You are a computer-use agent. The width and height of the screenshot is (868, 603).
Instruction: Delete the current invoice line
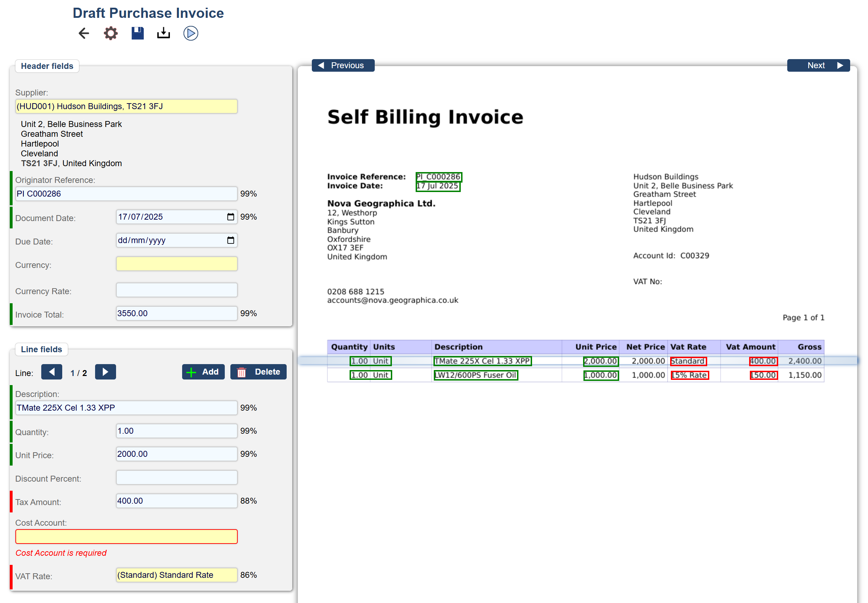pyautogui.click(x=258, y=372)
